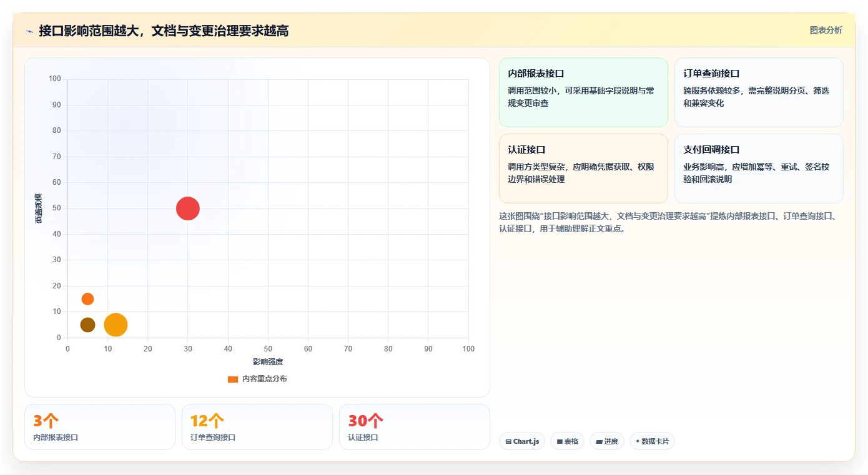Click the title 接口影响范围越大，文档与变更治理要求越高
This screenshot has height=475, width=868.
tap(164, 31)
